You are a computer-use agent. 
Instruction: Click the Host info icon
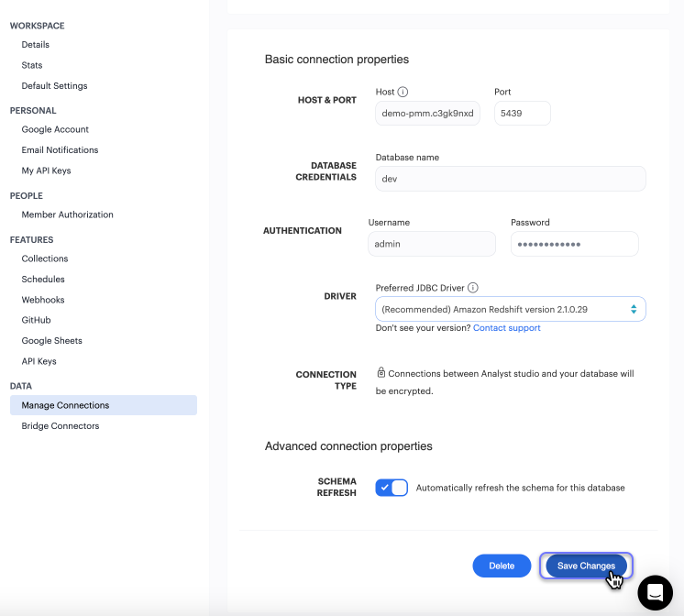click(403, 92)
